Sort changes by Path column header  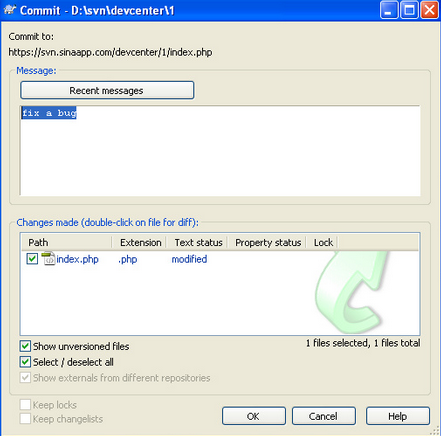coord(66,242)
